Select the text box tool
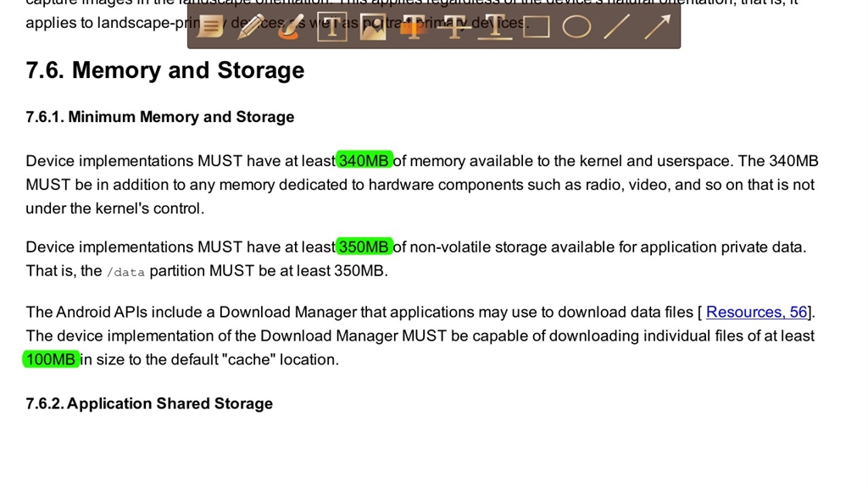Screen dimensions: 868x488 click(x=332, y=26)
